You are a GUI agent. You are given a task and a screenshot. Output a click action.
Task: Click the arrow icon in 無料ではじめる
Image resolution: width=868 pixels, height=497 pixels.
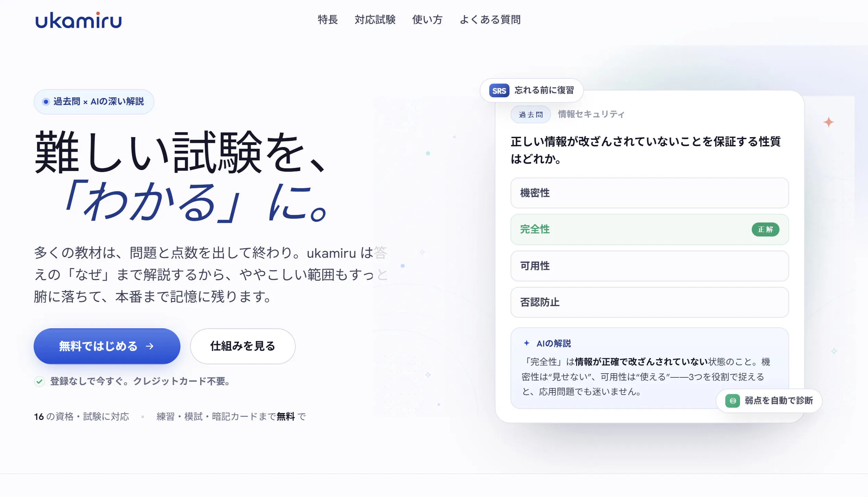(150, 346)
